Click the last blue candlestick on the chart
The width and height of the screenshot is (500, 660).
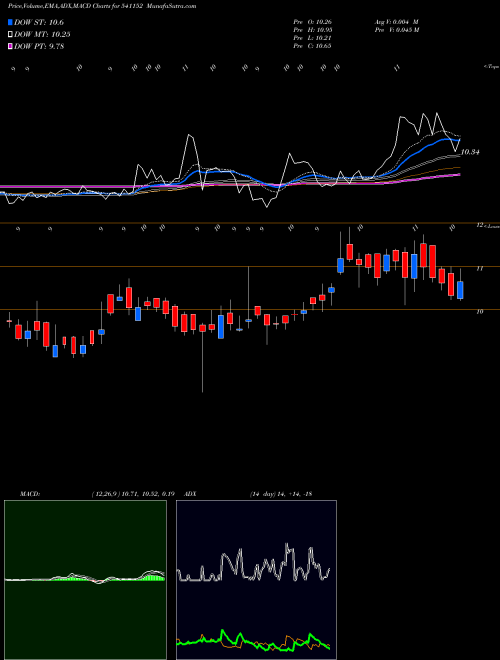460,290
